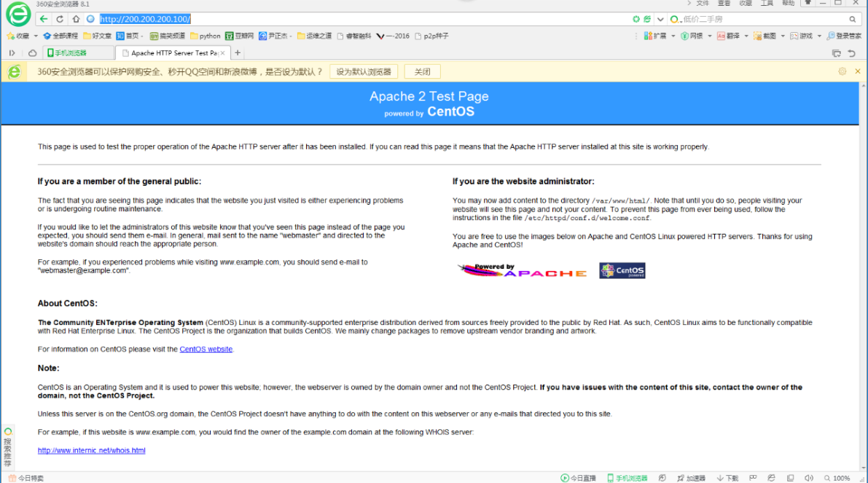868x483 pixels.
Task: Expand the 收藏 favorites dropdown arrow
Action: point(36,36)
